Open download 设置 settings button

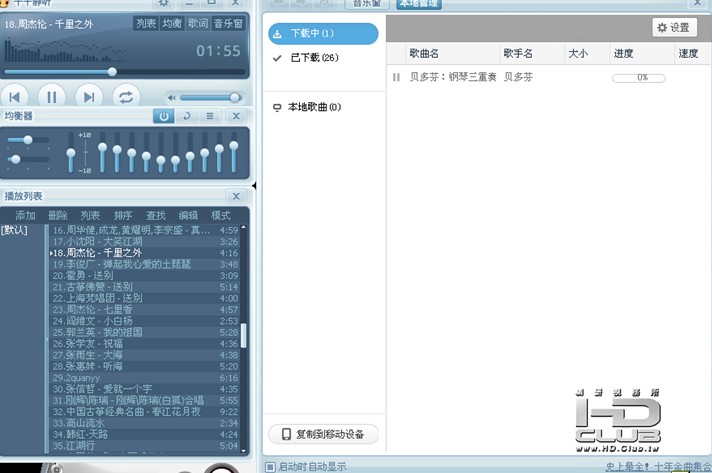pos(674,28)
